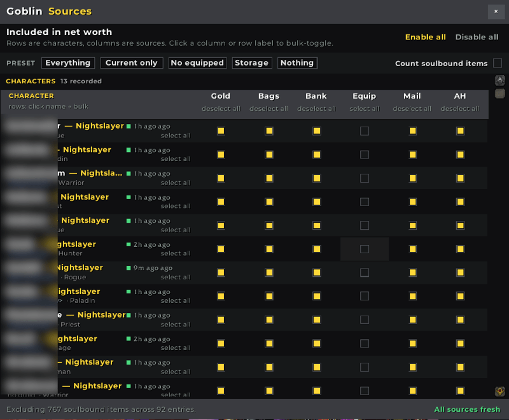The width and height of the screenshot is (509, 420).
Task: Click the scroll-up arrow of character list
Action: (x=499, y=80)
